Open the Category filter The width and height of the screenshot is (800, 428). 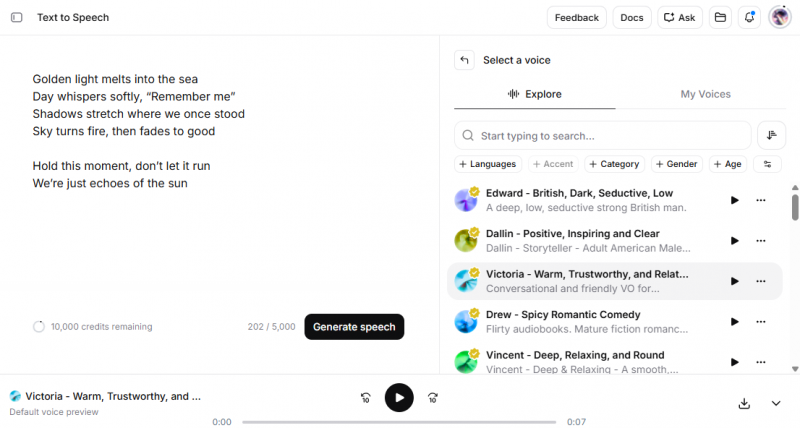[615, 164]
